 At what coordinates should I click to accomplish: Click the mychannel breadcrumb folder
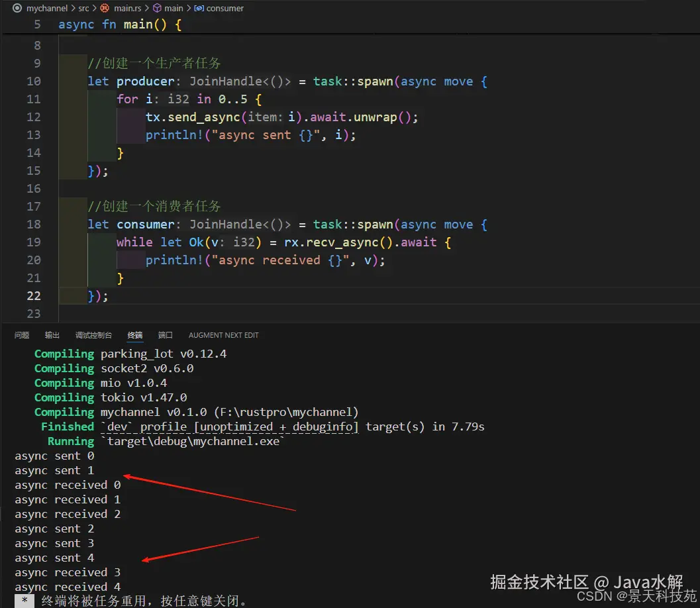pyautogui.click(x=47, y=8)
